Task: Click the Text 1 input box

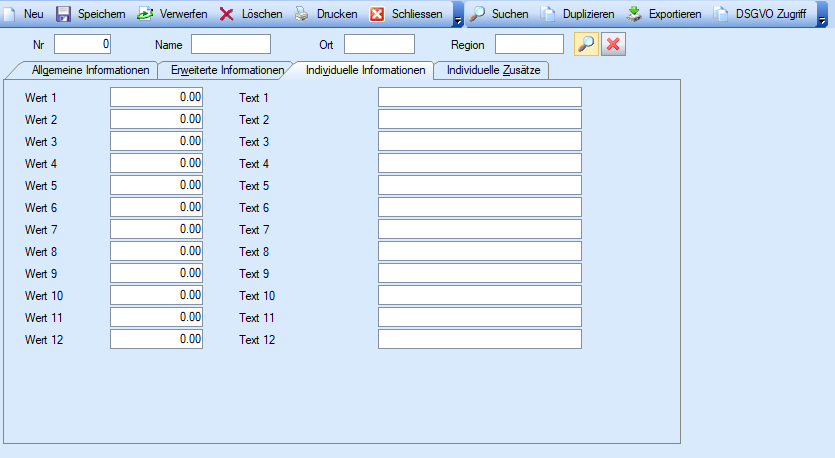Action: point(480,97)
